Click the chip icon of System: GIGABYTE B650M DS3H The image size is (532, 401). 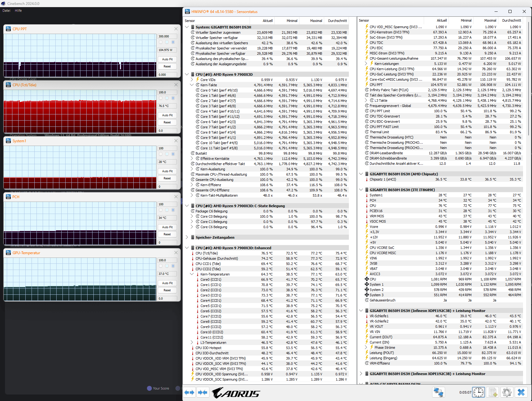(193, 27)
